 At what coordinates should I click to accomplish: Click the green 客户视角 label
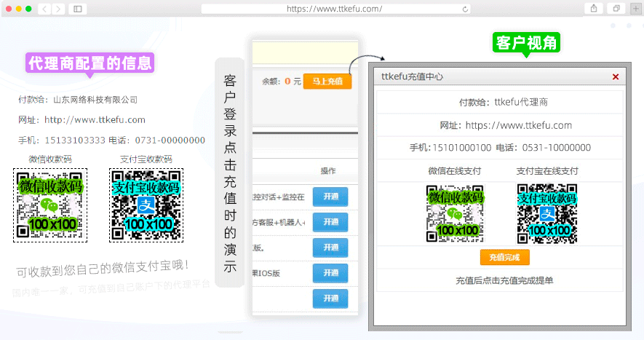(526, 42)
